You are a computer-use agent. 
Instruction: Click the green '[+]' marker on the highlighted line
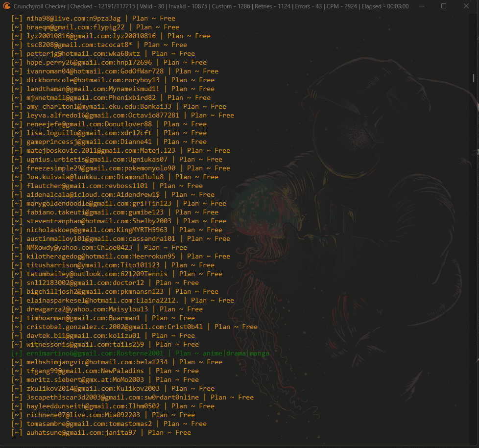coord(17,354)
